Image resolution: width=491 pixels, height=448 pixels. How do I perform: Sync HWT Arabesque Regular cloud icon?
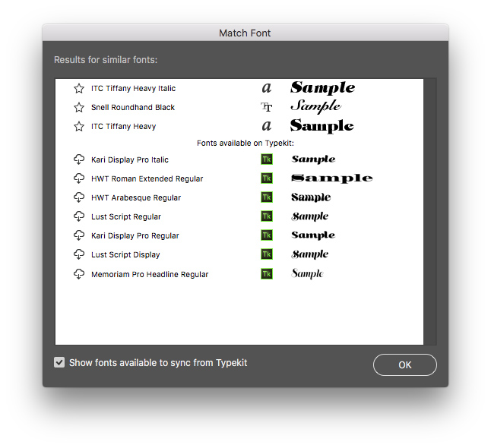pyautogui.click(x=79, y=197)
